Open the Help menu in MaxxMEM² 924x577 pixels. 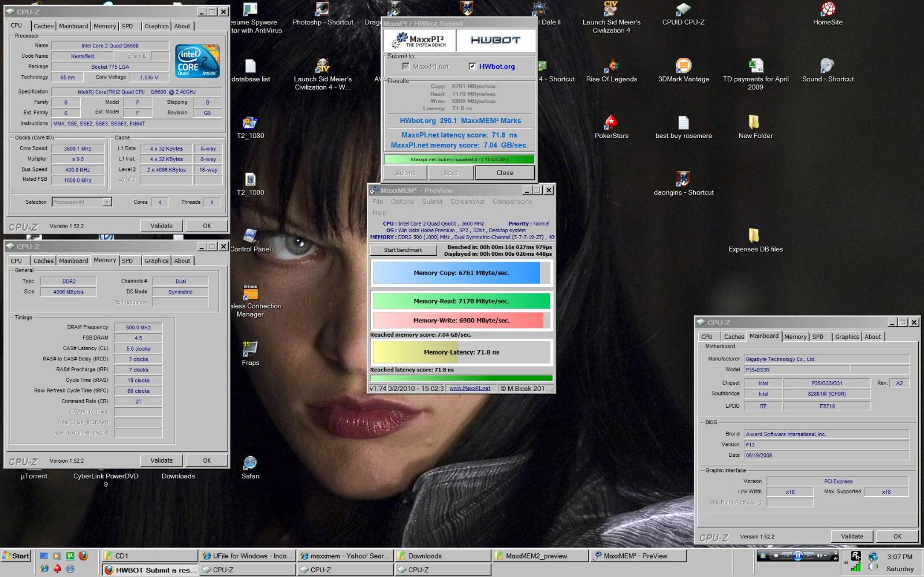[x=379, y=213]
